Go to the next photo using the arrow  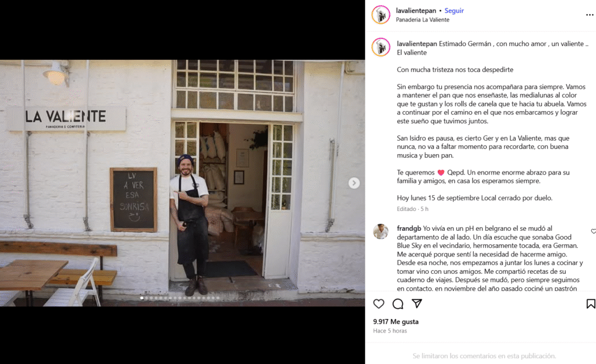click(354, 183)
